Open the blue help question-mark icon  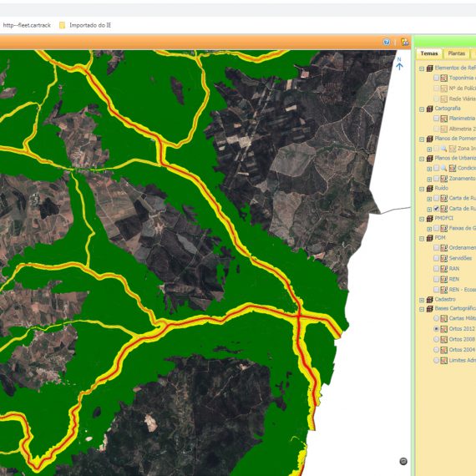387,42
